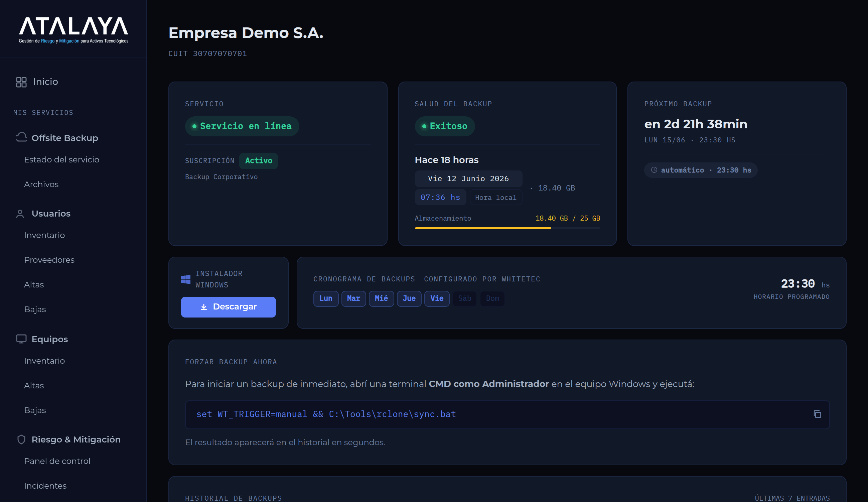Viewport: 868px width, 502px height.
Task: Click the ATALAYA logo
Action: (x=74, y=30)
